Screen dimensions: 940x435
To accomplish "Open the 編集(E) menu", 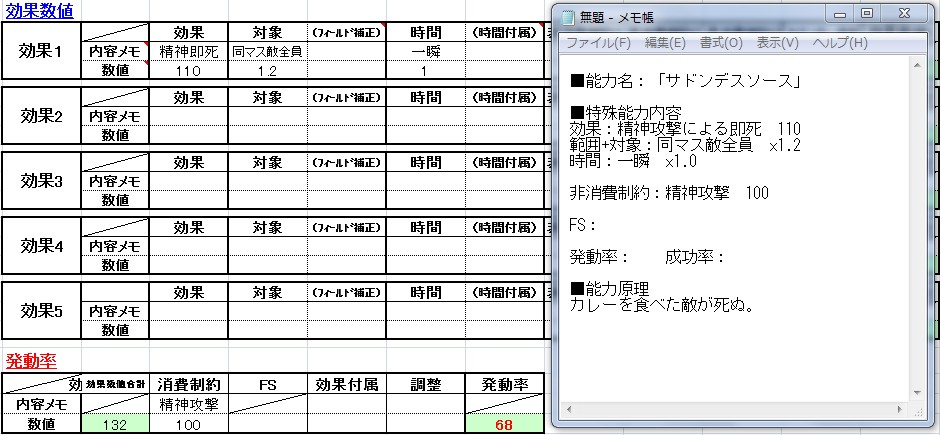I will (x=665, y=43).
